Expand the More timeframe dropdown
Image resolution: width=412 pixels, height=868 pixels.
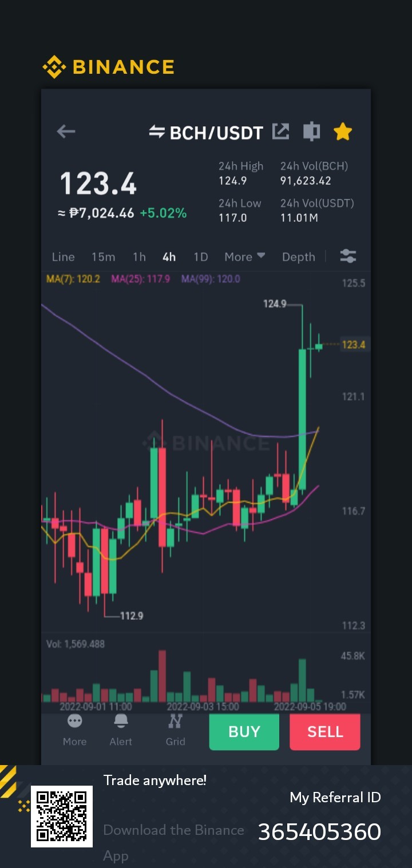(244, 257)
